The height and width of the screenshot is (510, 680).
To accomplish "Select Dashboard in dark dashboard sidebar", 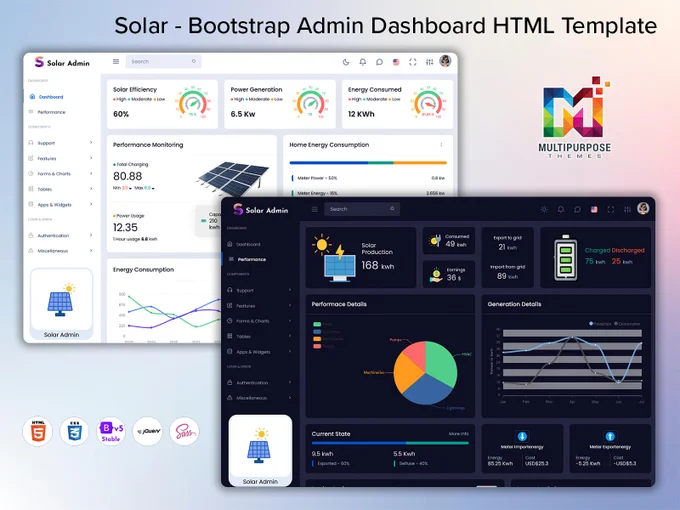I will click(244, 244).
